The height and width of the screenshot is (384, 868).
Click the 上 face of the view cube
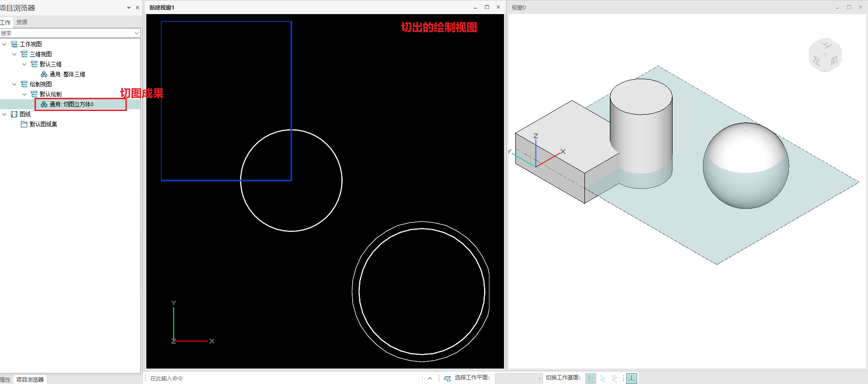coord(827,45)
